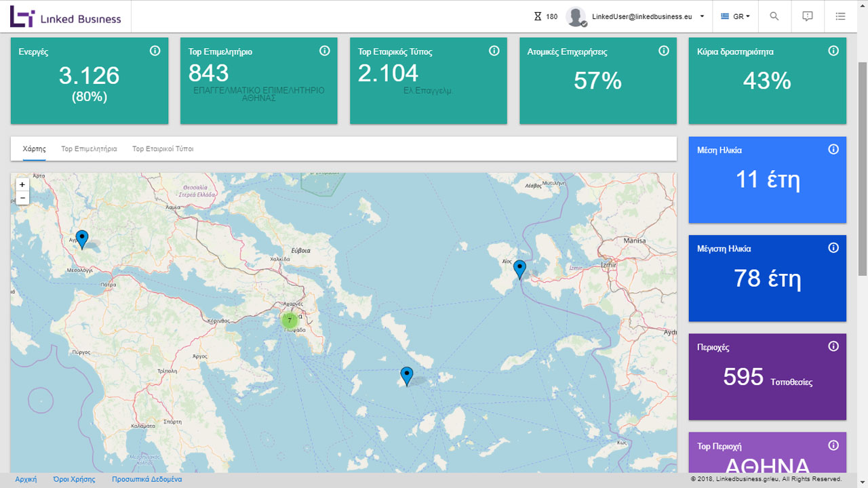The width and height of the screenshot is (868, 488).
Task: Switch to Top Επιμελητήρια tab
Action: coord(89,148)
